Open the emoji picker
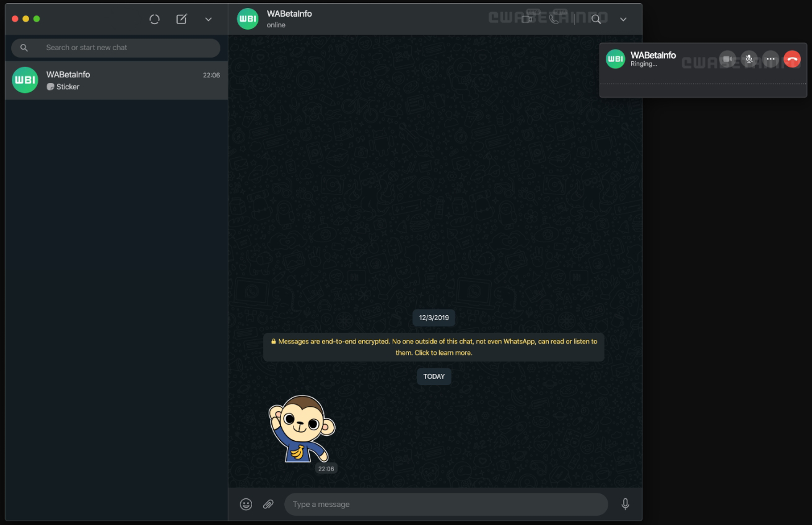 coord(246,504)
